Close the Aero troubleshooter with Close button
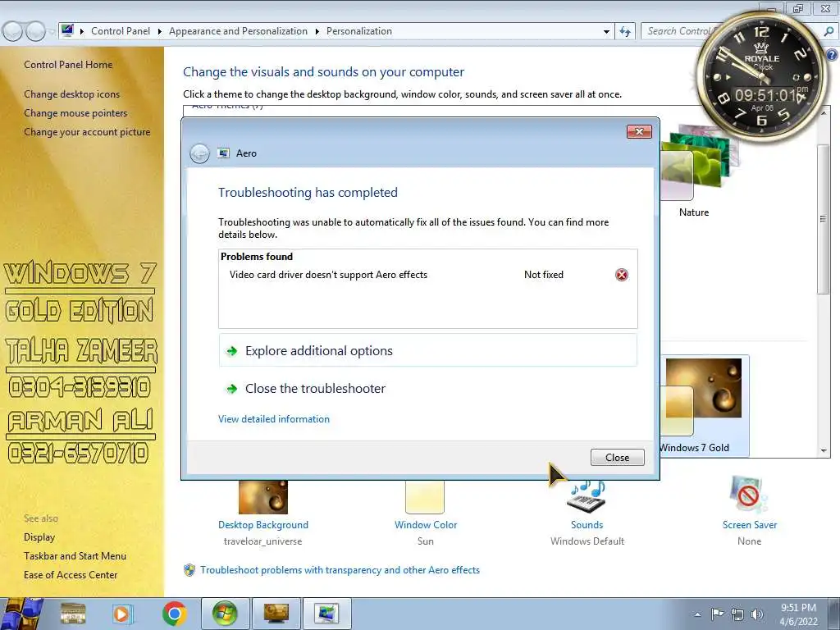 [617, 458]
